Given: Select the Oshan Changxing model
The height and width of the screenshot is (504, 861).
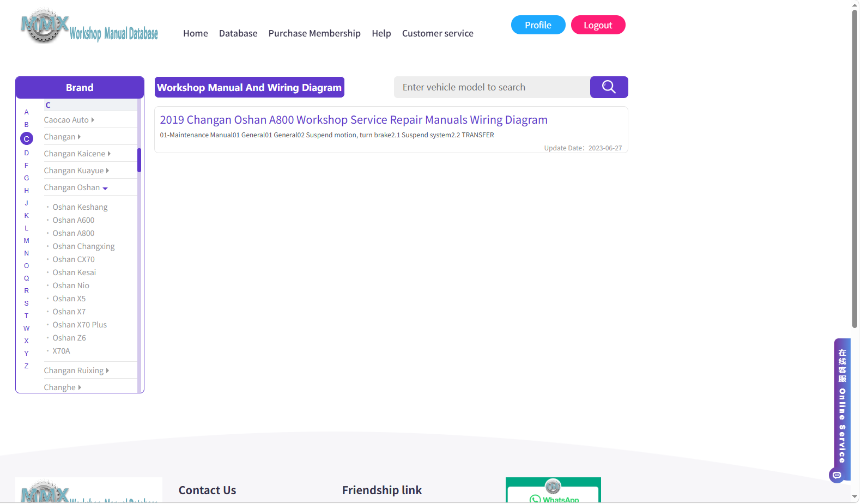Looking at the screenshot, I should tap(84, 246).
